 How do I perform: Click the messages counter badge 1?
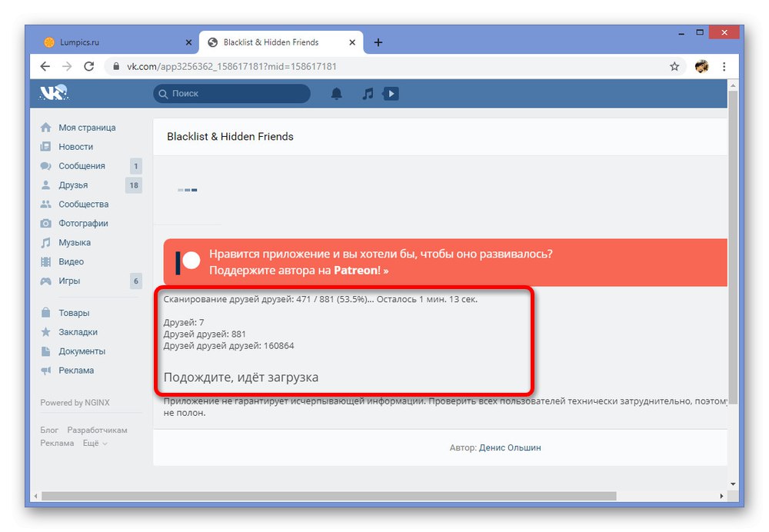[x=136, y=166]
